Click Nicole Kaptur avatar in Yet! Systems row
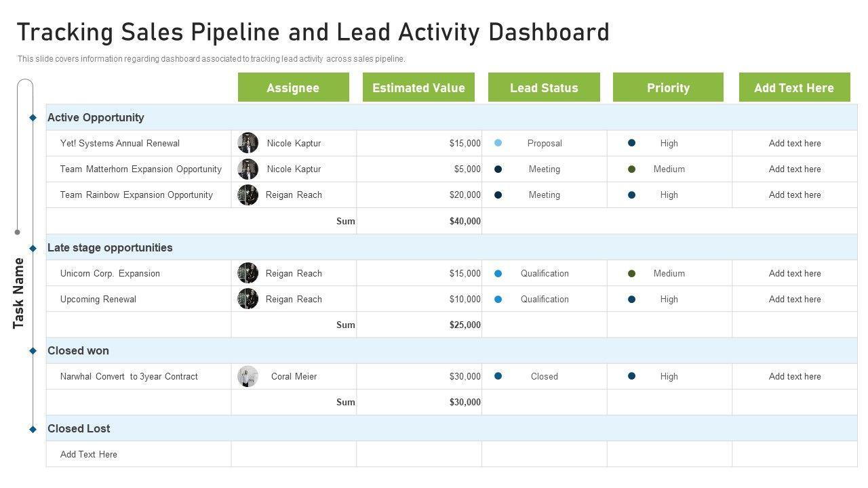The width and height of the screenshot is (868, 488). point(248,143)
